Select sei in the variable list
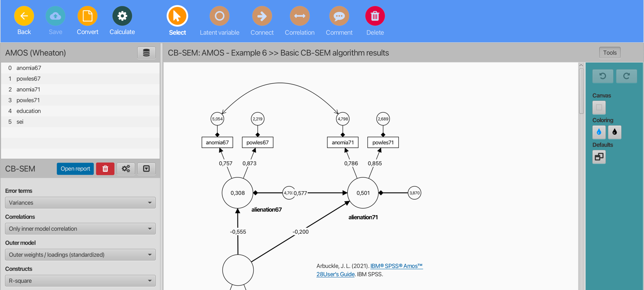The width and height of the screenshot is (644, 290). [x=80, y=122]
